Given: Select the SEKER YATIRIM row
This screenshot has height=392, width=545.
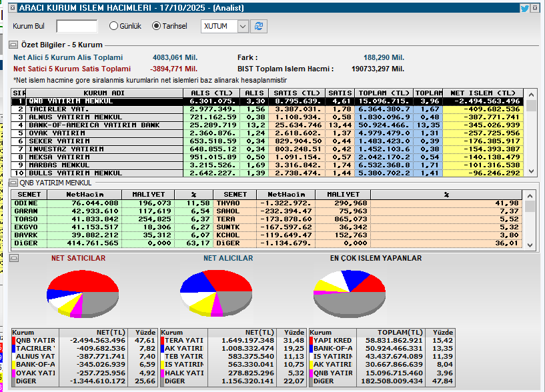Looking at the screenshot, I should [267, 141].
